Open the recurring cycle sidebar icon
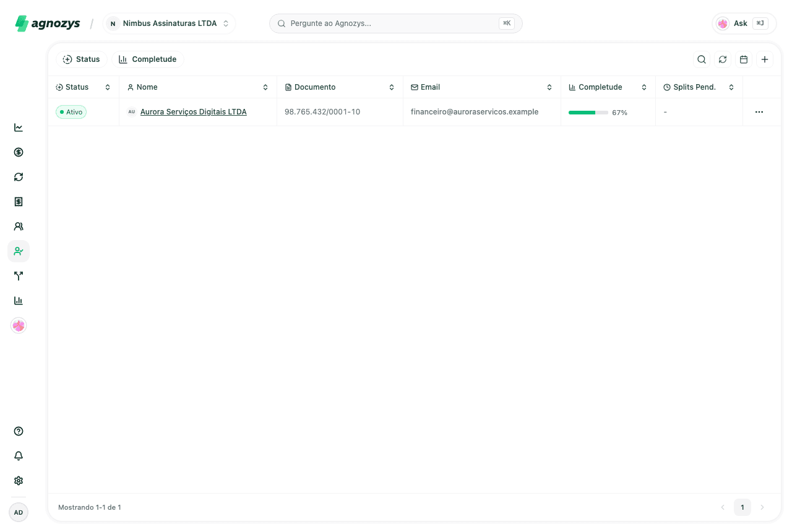The image size is (792, 532). tap(19, 177)
